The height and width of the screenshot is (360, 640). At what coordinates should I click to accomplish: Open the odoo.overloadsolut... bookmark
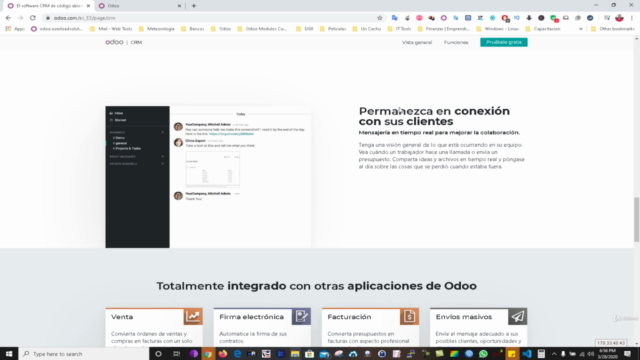tap(57, 29)
